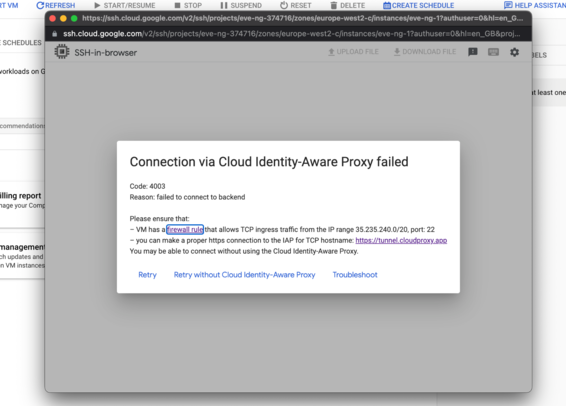Click the Retry link in the dialog
Viewport: 566px width, 406px height.
pyautogui.click(x=147, y=275)
